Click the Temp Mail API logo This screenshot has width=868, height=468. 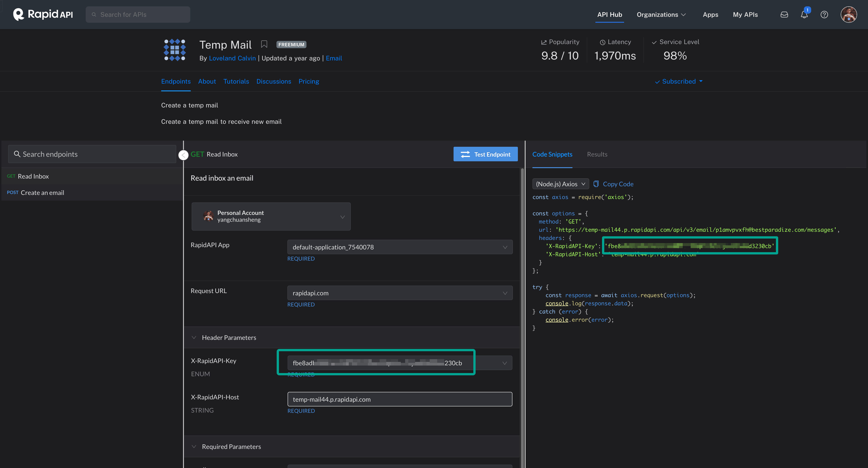[175, 50]
